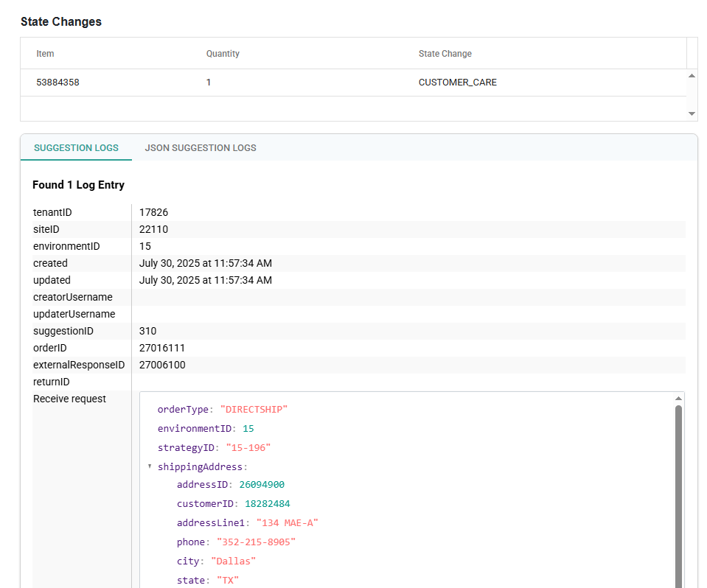Click the returnID label
Screen dimensions: 707x588
tap(51, 382)
